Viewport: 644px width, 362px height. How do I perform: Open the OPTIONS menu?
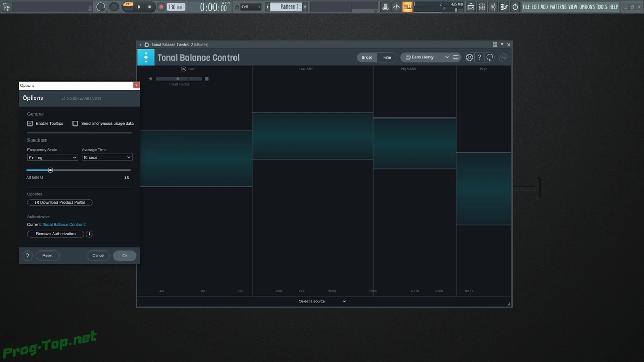point(587,7)
